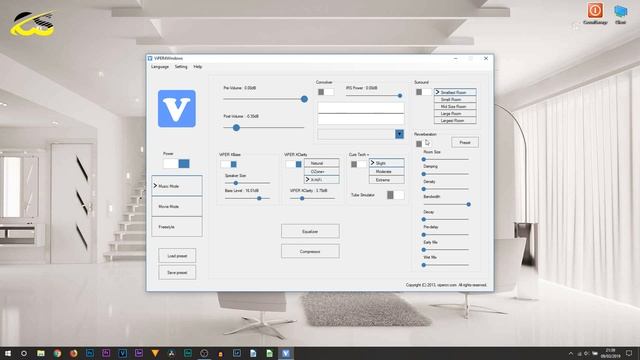Image resolution: width=640 pixels, height=360 pixels.
Task: Select Moderate Cure Tech level
Action: tap(387, 171)
